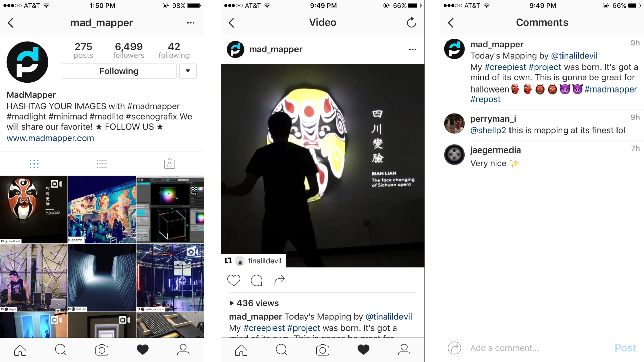644x362 pixels.
Task: Open @tinalildevil mention in video caption
Action: (388, 317)
